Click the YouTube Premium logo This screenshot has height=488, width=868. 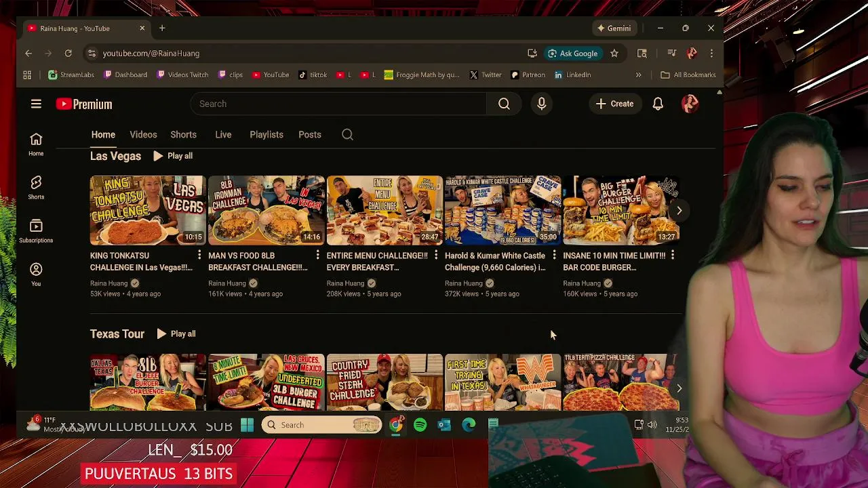84,104
